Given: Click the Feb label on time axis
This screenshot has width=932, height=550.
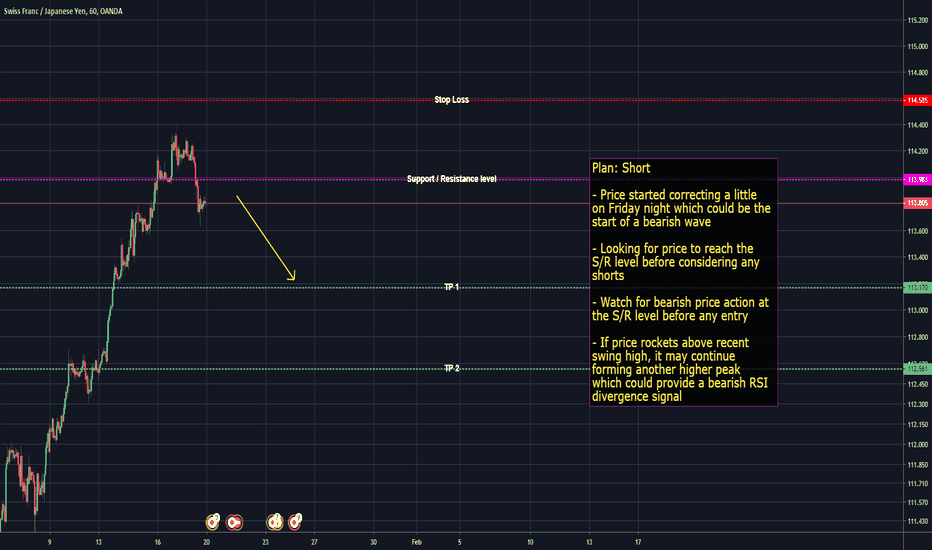Looking at the screenshot, I should tap(416, 541).
